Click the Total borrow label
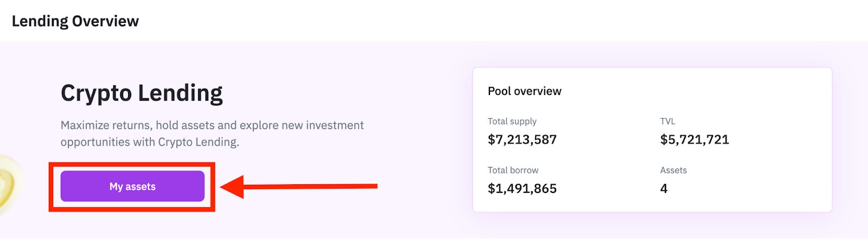The image size is (868, 244). 513,170
